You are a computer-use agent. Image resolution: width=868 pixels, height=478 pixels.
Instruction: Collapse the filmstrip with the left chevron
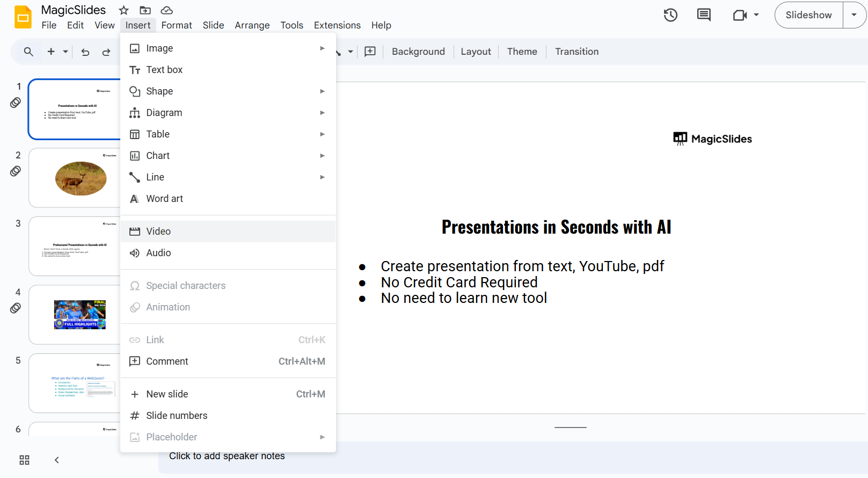point(57,460)
